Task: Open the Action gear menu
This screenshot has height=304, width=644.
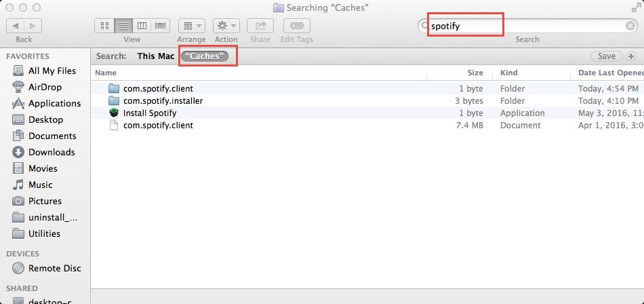Action: tap(226, 26)
